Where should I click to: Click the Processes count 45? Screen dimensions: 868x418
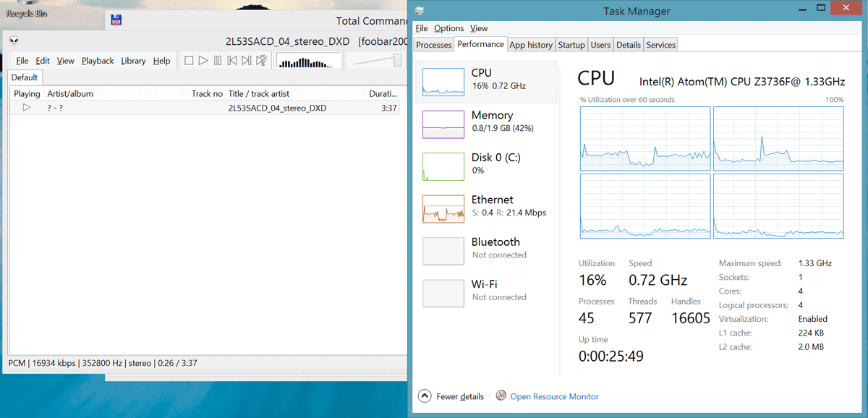(x=587, y=318)
